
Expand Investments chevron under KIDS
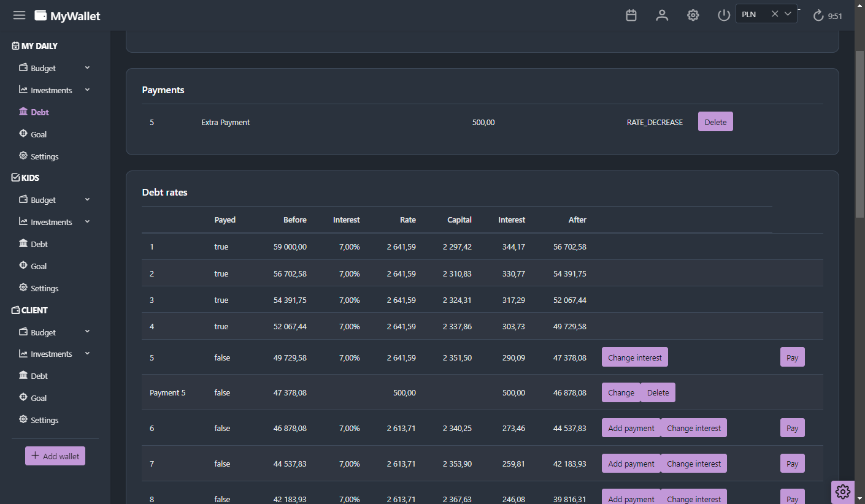point(87,221)
